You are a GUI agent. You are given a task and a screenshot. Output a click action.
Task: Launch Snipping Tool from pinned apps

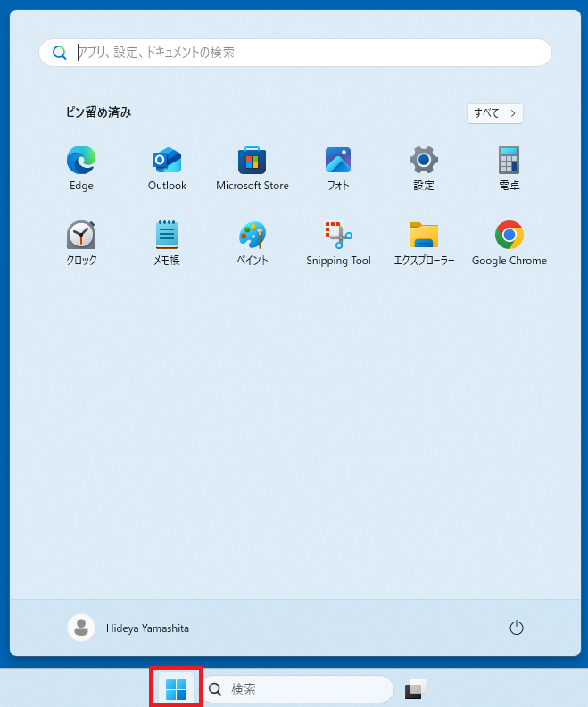[x=338, y=243]
